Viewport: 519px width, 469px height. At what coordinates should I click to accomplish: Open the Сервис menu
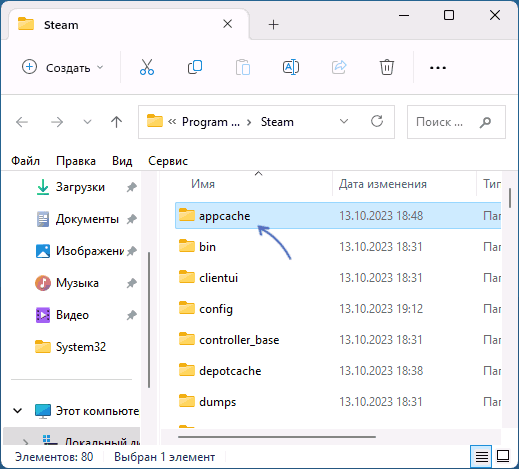[x=168, y=161]
